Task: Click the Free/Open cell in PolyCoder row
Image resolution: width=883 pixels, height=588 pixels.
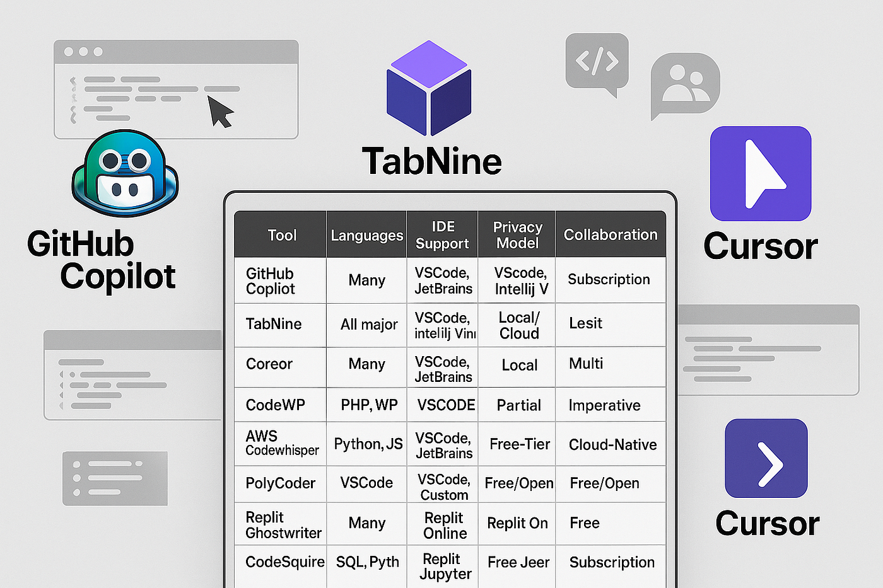Action: pos(517,483)
